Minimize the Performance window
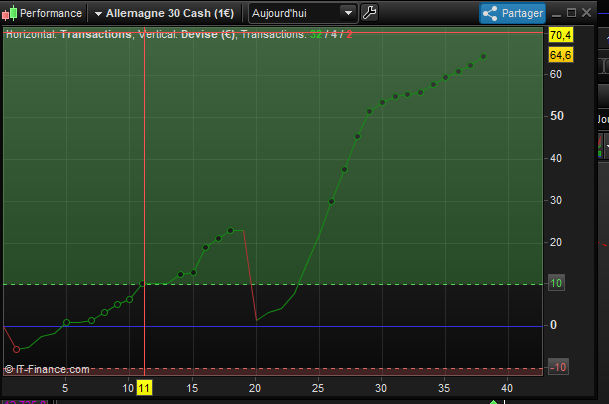Viewport: 609px width, 404px height. click(557, 14)
